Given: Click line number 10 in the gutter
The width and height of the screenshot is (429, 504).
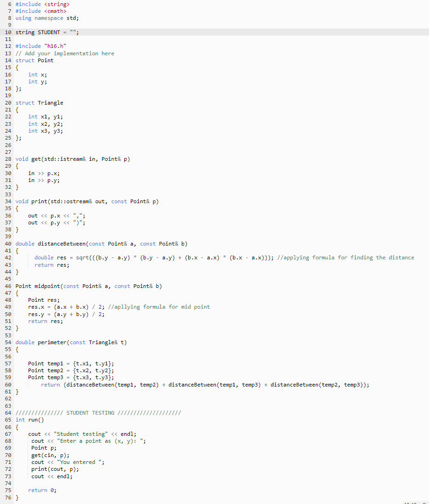Looking at the screenshot, I should [8, 32].
